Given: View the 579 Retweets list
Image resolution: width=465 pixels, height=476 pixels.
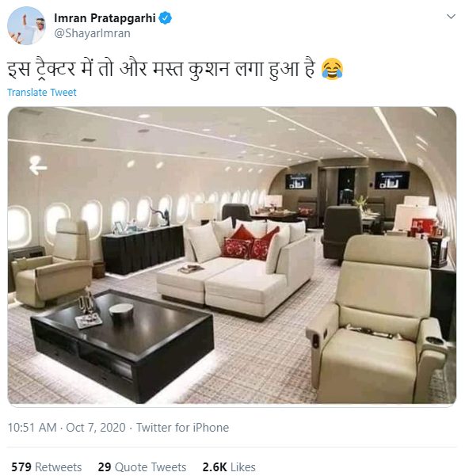Looking at the screenshot, I should pyautogui.click(x=47, y=467).
